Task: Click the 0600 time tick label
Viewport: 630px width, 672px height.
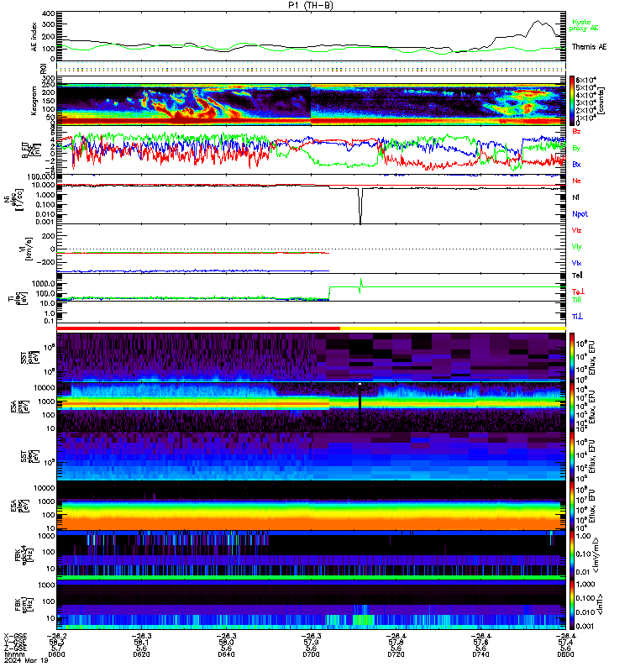Action: 56,654
